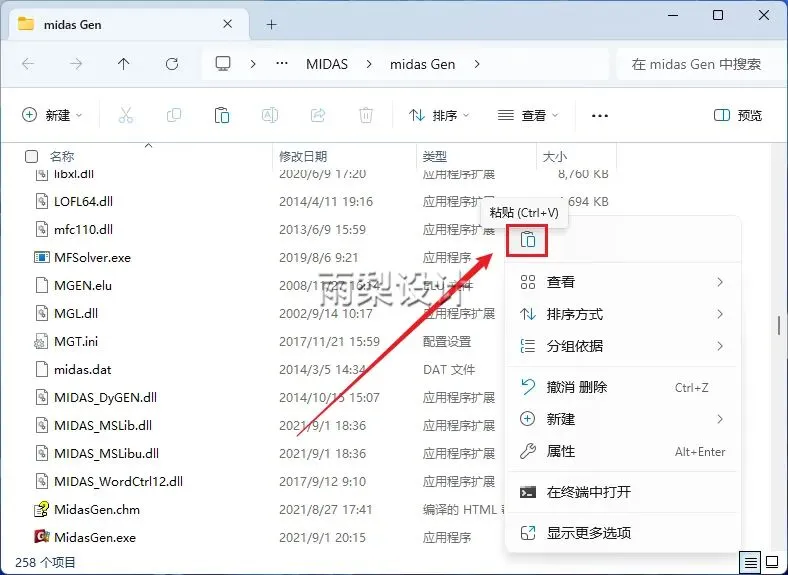This screenshot has width=788, height=575.
Task: Sort by the 修改日期 column header
Action: point(303,157)
